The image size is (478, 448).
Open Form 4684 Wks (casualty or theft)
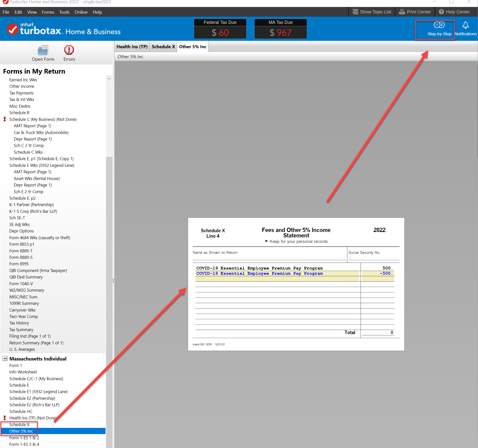pos(40,238)
